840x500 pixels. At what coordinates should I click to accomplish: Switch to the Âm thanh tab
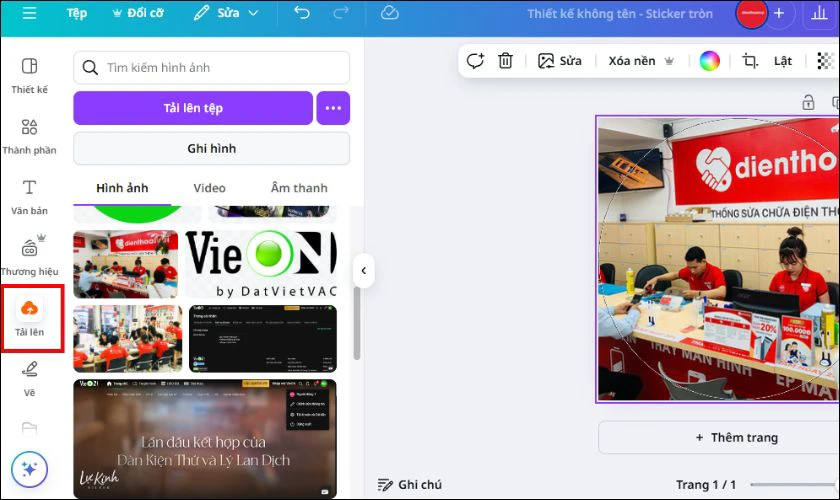[x=299, y=188]
